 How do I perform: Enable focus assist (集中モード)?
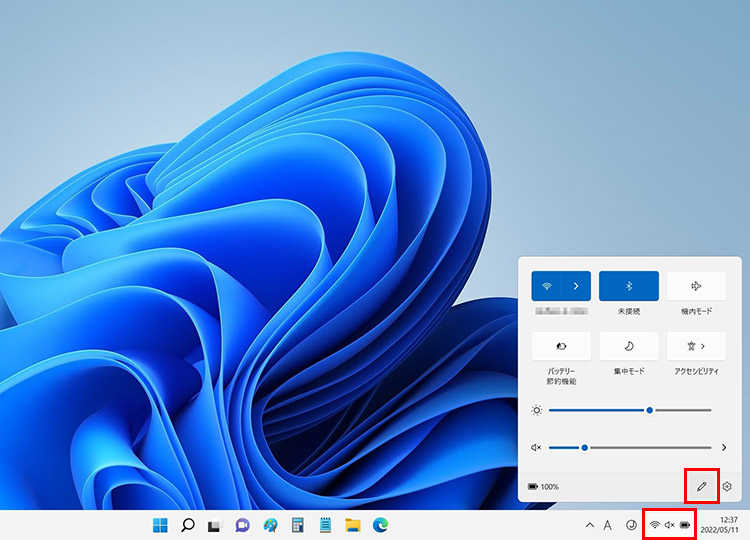(x=628, y=346)
